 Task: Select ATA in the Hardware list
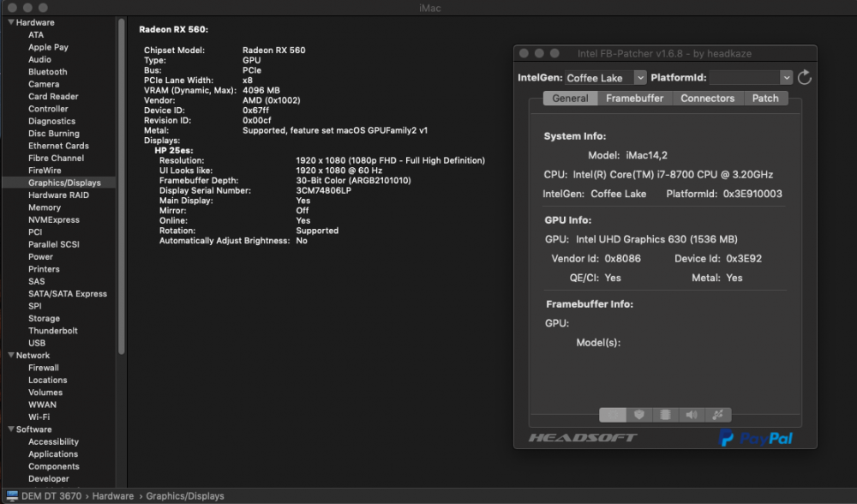[36, 34]
